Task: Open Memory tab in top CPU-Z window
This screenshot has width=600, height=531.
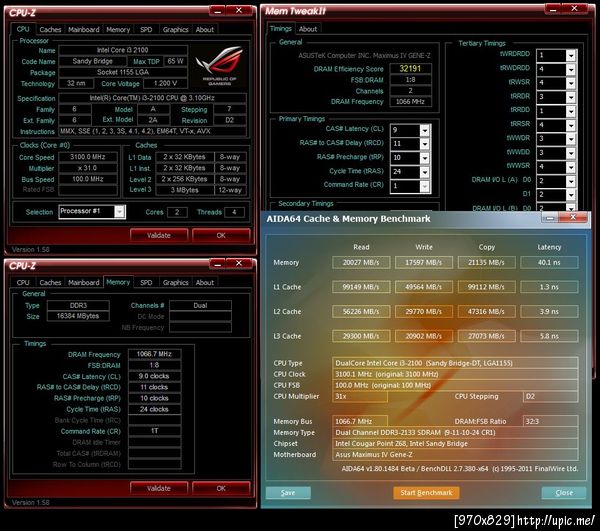Action: [x=118, y=29]
